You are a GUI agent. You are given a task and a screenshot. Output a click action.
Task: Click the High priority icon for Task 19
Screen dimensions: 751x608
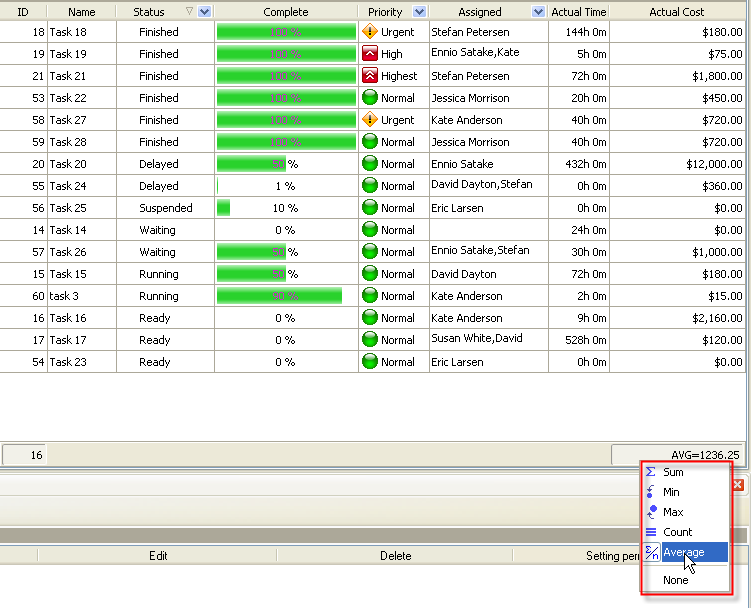tap(370, 54)
